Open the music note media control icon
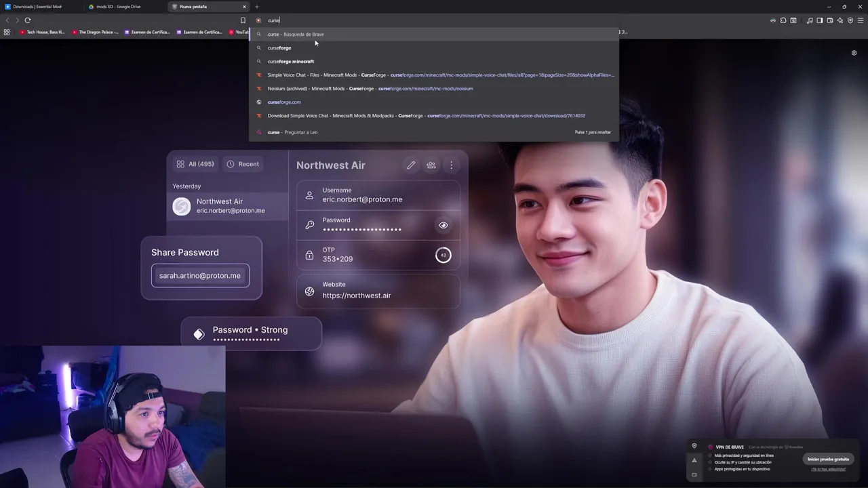Screen dimensions: 868x488 pos(810,20)
